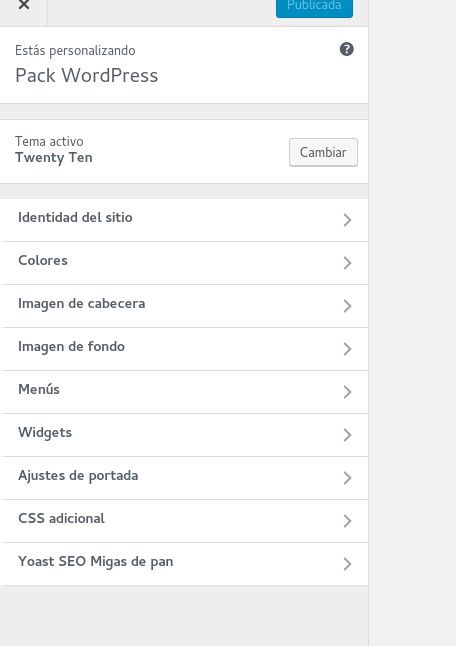Open the Ajustes de portada section

pyautogui.click(x=184, y=478)
